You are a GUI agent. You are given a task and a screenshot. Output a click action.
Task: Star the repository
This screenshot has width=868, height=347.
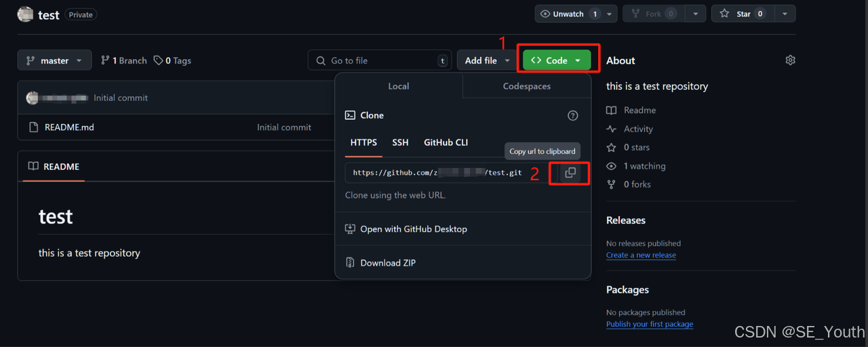click(x=743, y=14)
